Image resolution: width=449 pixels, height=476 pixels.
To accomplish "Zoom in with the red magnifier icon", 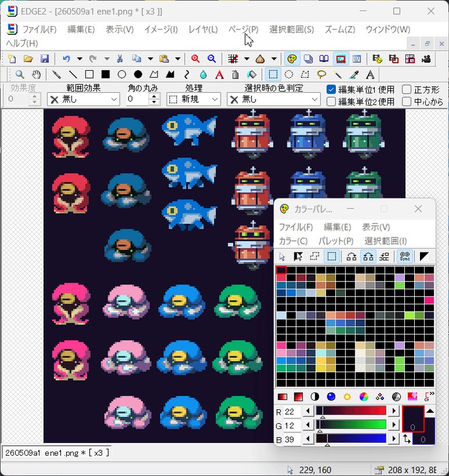I will tap(195, 59).
